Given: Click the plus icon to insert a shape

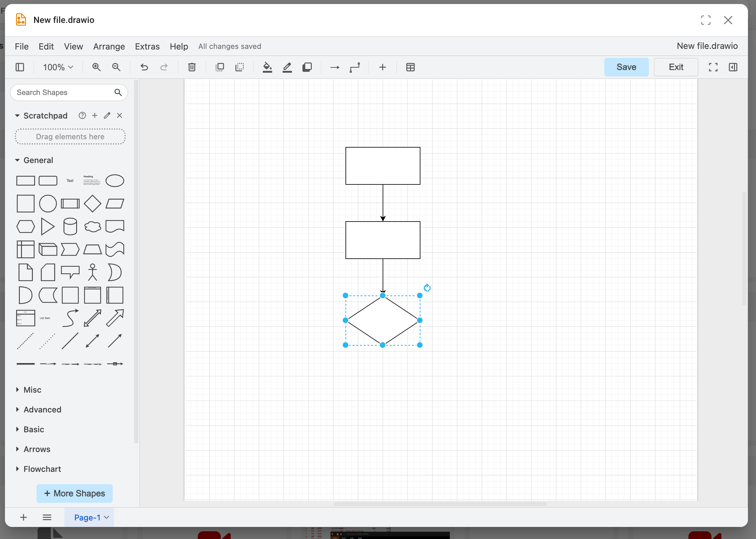Looking at the screenshot, I should (x=382, y=67).
